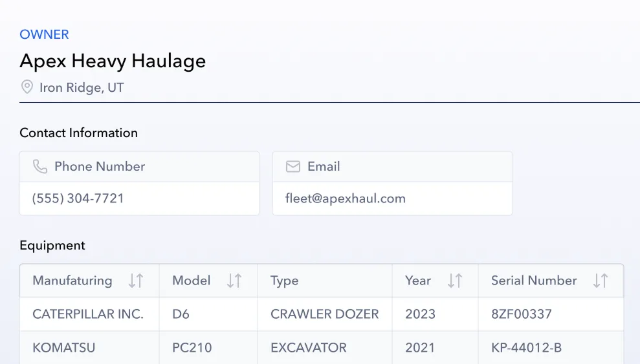This screenshot has height=364, width=640.
Task: Sort the table by Manufaturing column
Action: point(135,281)
